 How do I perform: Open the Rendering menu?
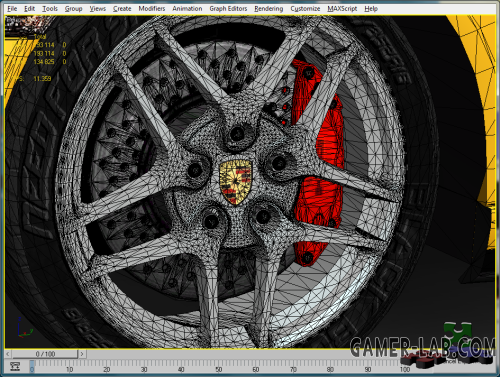pyautogui.click(x=268, y=9)
